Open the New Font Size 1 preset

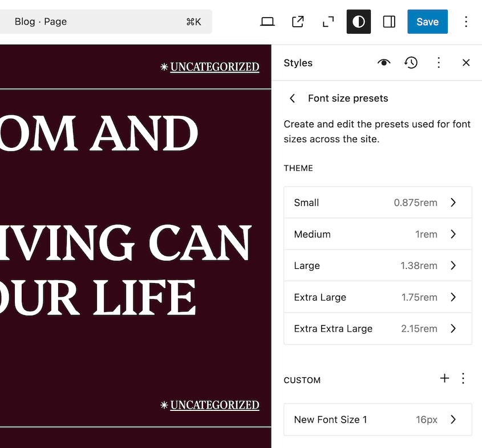(378, 419)
